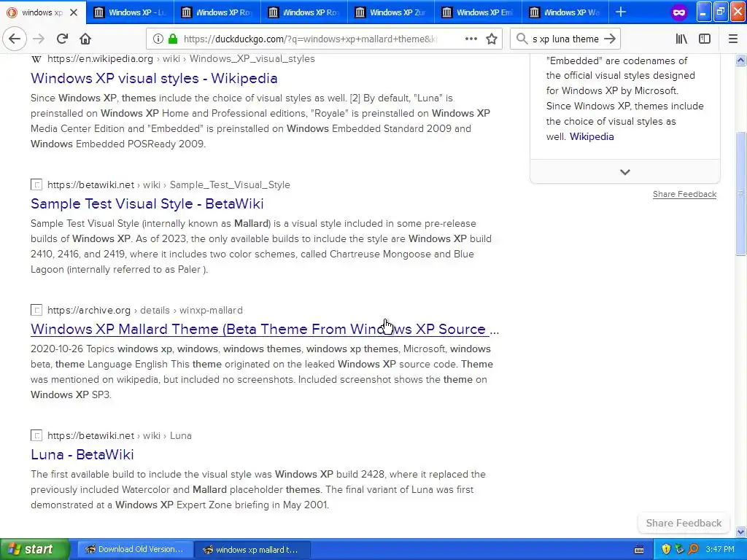Click the vertical scrollbar thumb

741,192
